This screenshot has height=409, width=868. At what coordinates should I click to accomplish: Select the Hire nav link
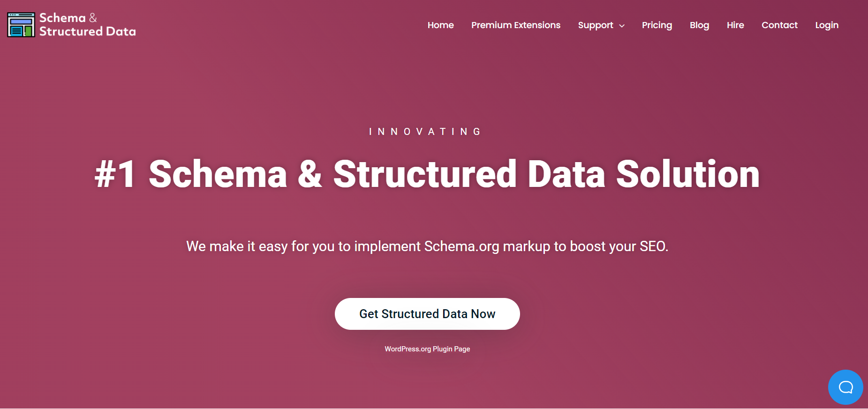735,25
